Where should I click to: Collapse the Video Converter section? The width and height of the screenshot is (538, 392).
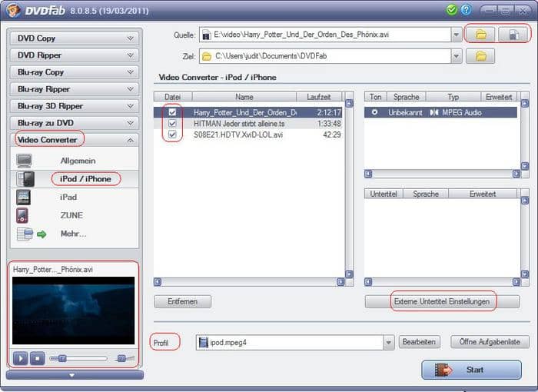click(75, 140)
